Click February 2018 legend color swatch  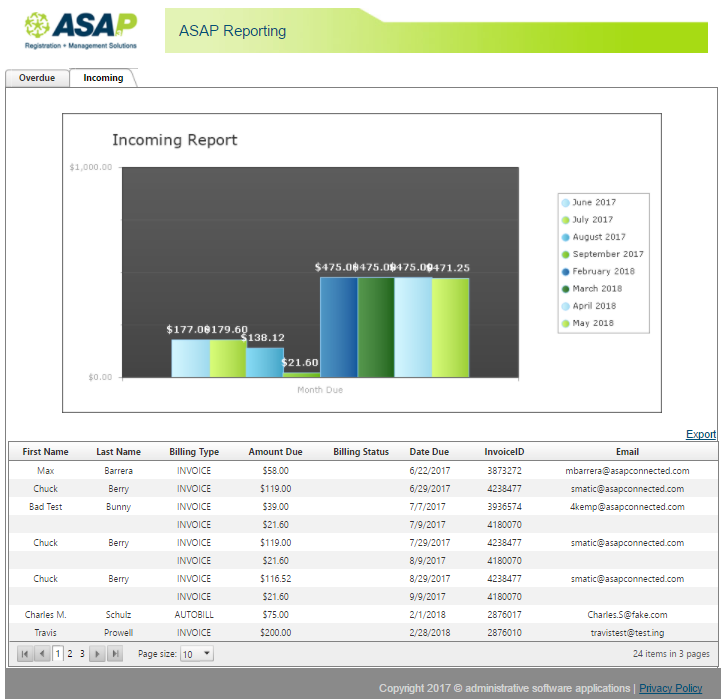coord(566,271)
